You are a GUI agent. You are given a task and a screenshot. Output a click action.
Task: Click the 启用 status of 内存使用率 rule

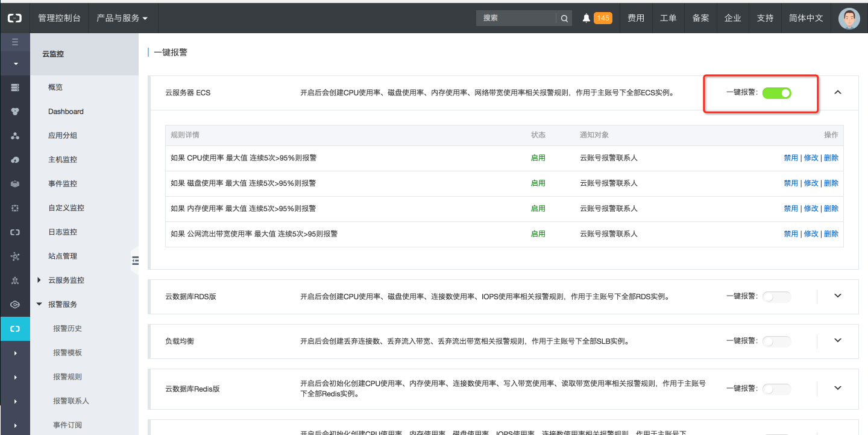click(x=538, y=209)
